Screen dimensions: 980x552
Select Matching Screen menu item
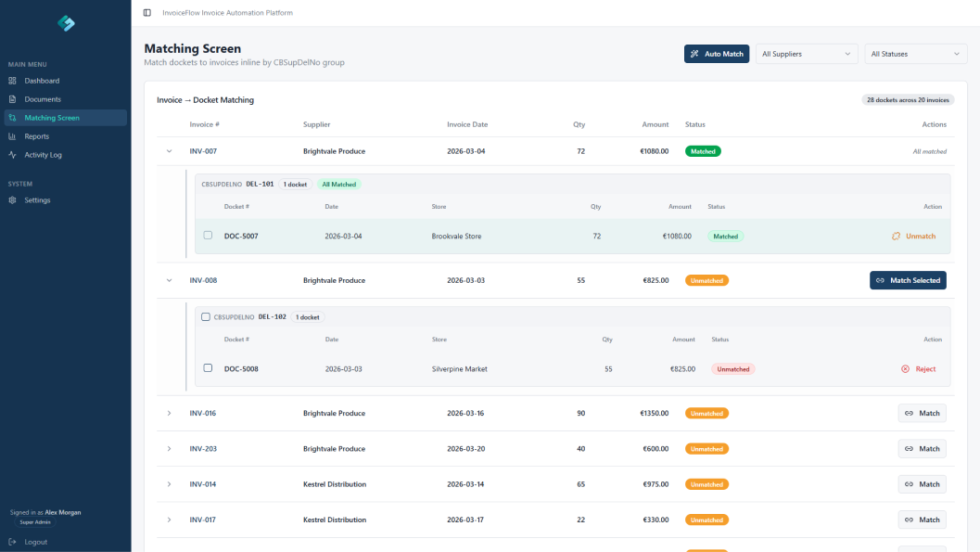coord(66,118)
